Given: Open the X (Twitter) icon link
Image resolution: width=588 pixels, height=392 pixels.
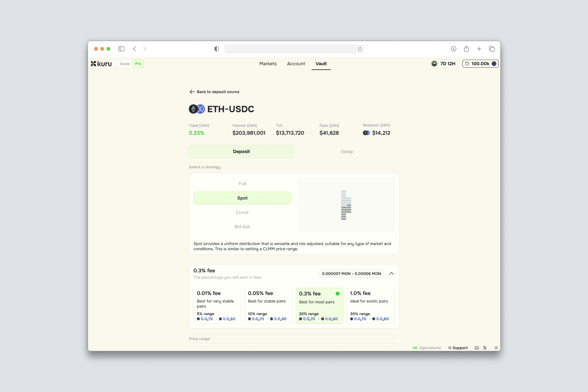Looking at the screenshot, I should coord(485,348).
